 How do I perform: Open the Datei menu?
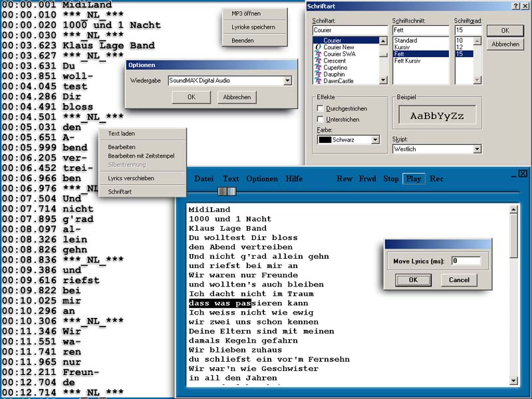(x=203, y=179)
